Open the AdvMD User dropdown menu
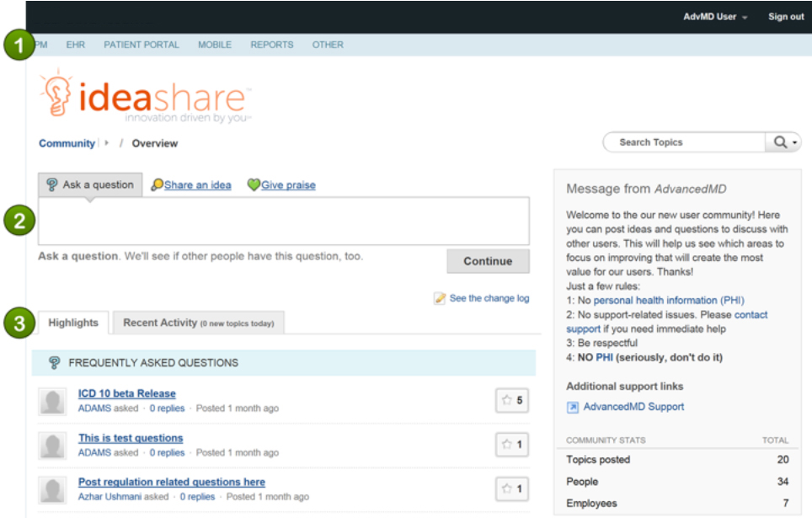Screen dimensions: 812x518 pos(715,17)
